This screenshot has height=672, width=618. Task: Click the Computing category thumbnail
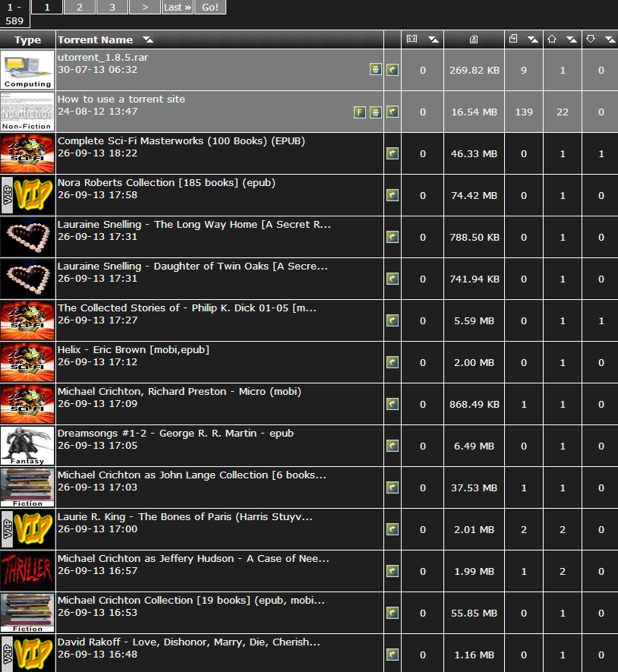click(27, 70)
